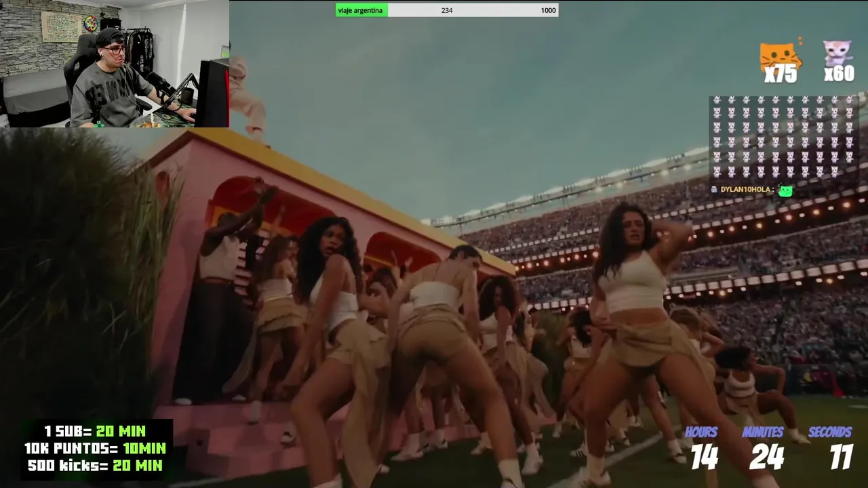This screenshot has height=488, width=868.
Task: Select the streamer webcam overlay
Action: 115,64
